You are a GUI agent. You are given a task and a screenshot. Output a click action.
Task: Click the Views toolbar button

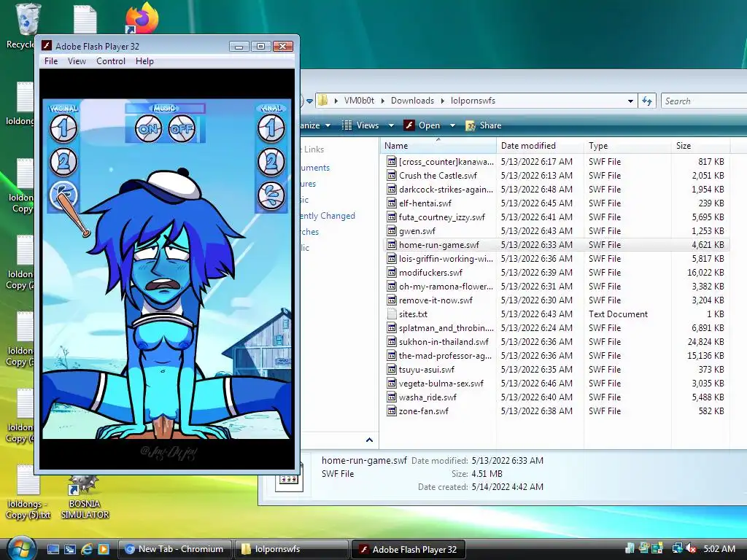click(361, 125)
